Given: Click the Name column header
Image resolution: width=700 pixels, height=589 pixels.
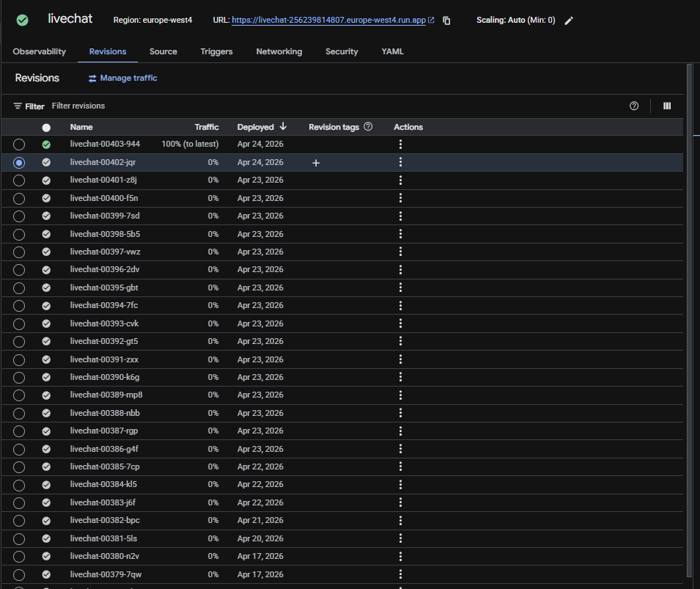Looking at the screenshot, I should coord(81,127).
